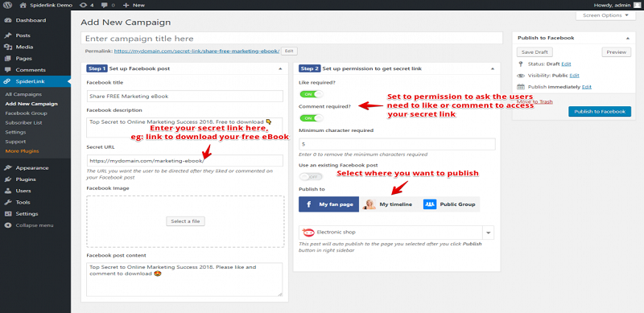Click the campaign title field
The image size is (644, 313).
291,38
